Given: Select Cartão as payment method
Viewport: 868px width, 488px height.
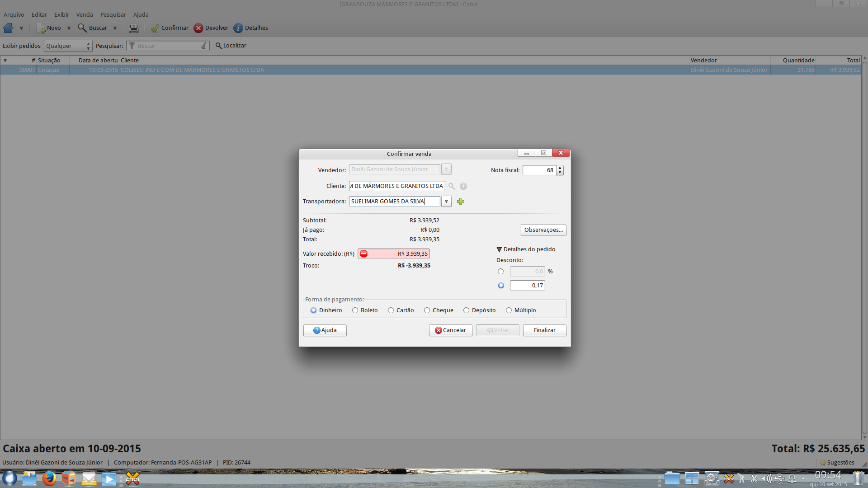Looking at the screenshot, I should click(x=391, y=310).
